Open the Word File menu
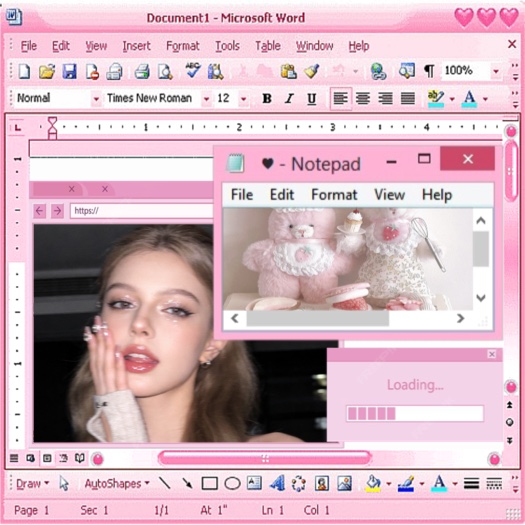Screen dimensions: 525x525 pos(29,46)
